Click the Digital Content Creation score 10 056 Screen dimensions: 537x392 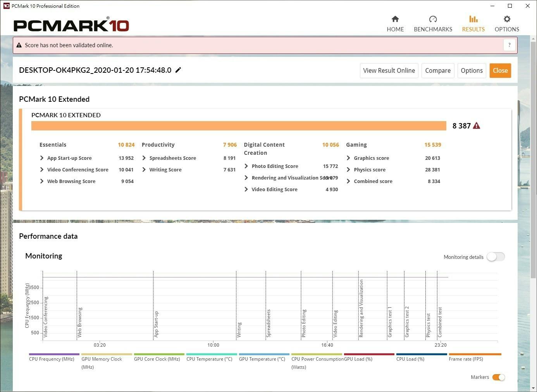[330, 145]
